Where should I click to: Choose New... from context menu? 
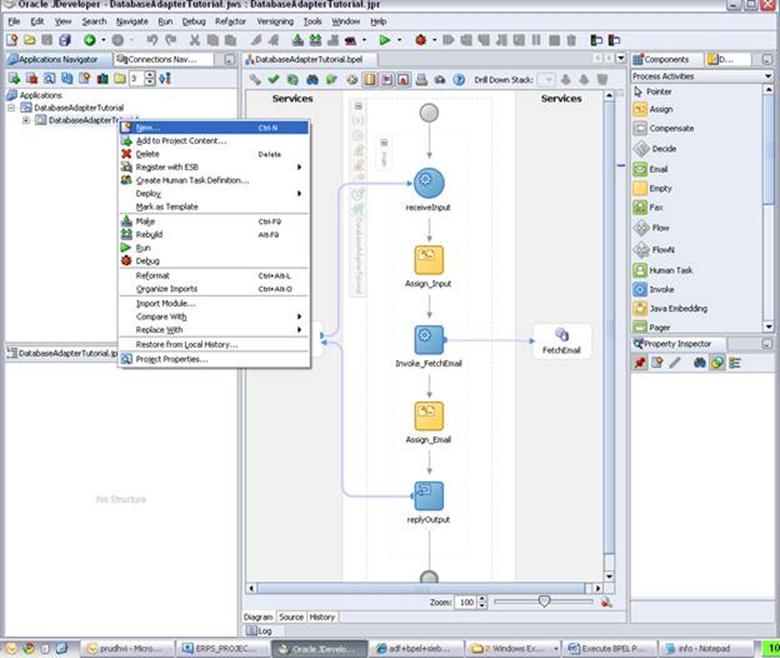pos(214,128)
